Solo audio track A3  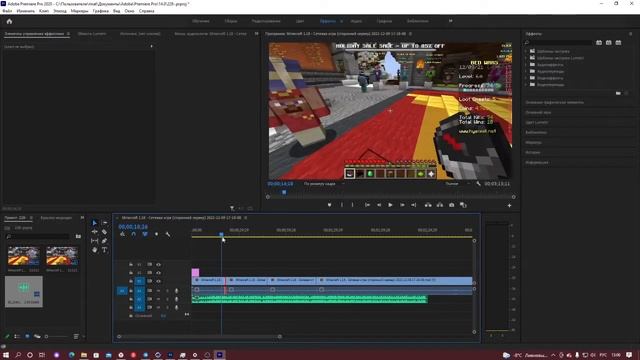click(x=167, y=307)
